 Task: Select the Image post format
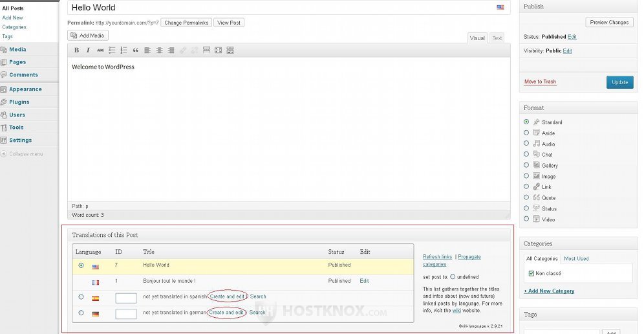coord(526,176)
